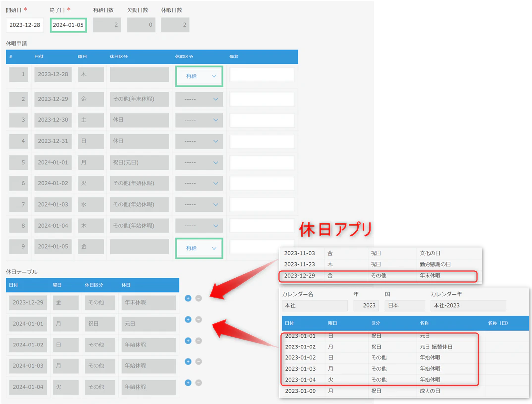Viewport: 532px width, 404px height.
Task: Click the 年末休暇 cell in 休日テーブル
Action: click(149, 302)
